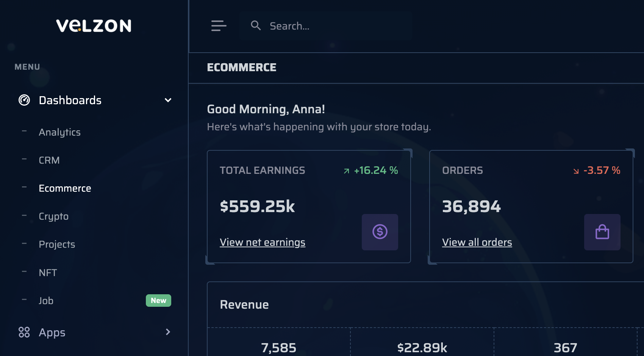The height and width of the screenshot is (356, 644).
Task: Click the dollar icon on Total Earnings card
Action: pos(380,232)
